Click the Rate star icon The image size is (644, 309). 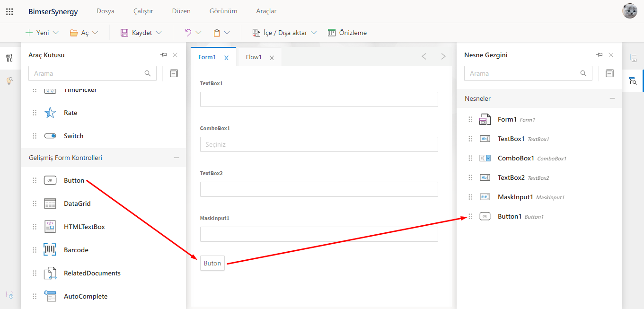pyautogui.click(x=50, y=113)
